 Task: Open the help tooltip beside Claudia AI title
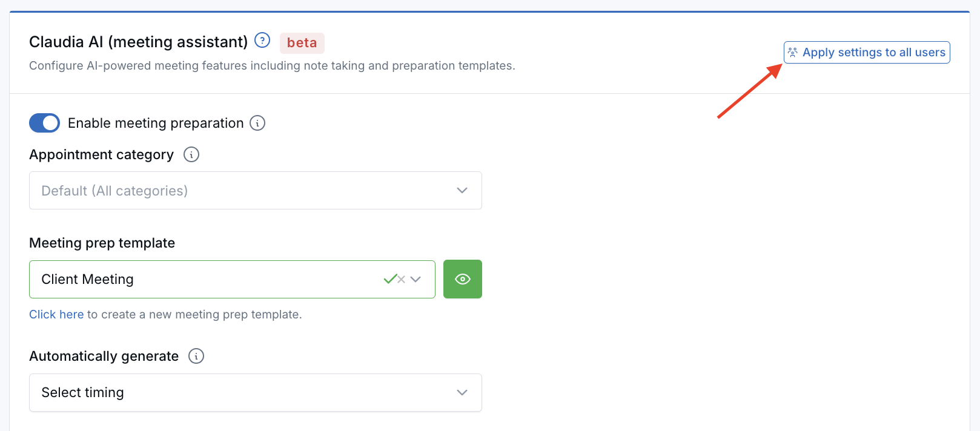tap(262, 40)
